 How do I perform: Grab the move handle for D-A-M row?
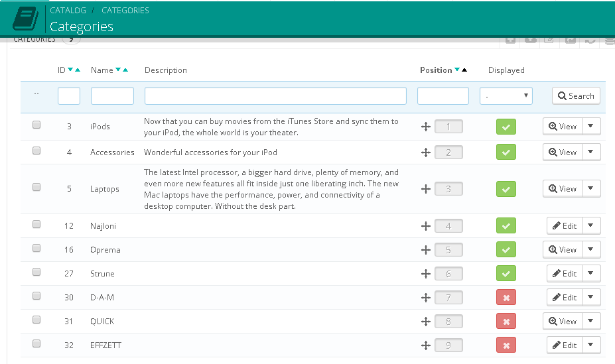coord(426,298)
